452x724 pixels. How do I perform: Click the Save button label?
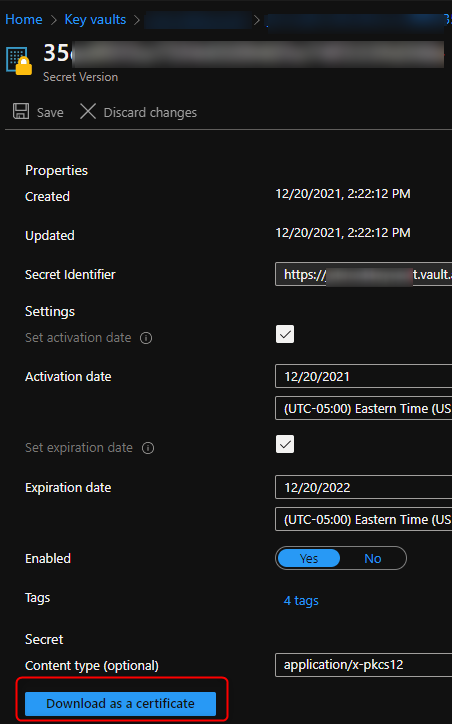pos(50,112)
